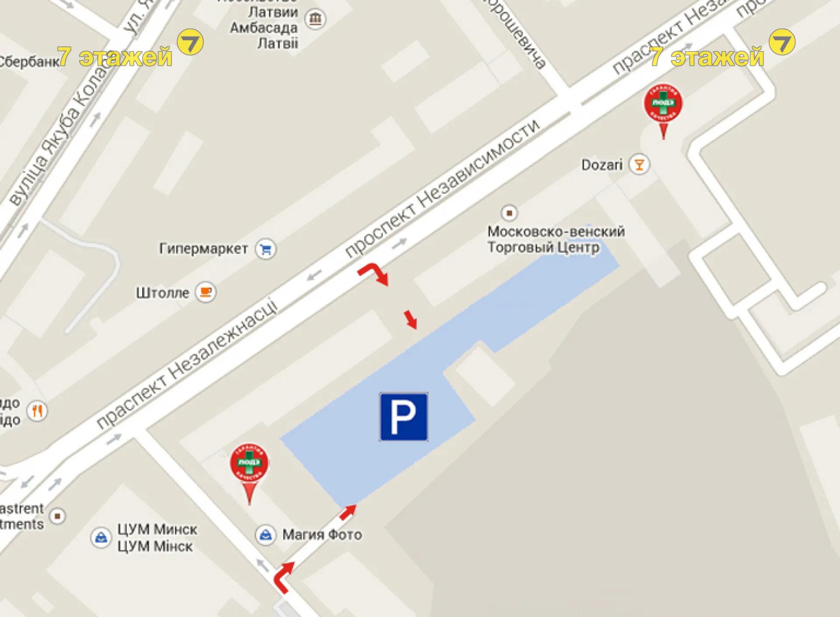Click the blue parking P sign
Screen dimensions: 840x617
point(403,417)
